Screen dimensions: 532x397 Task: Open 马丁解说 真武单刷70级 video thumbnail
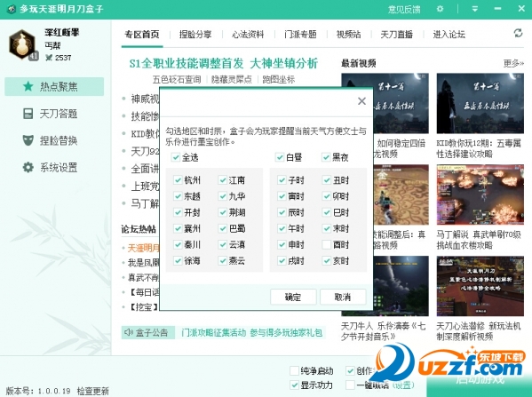[x=480, y=195]
